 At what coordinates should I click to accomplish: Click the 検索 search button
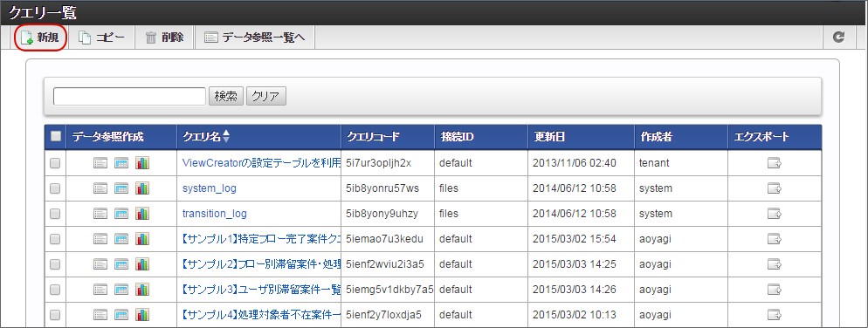(x=226, y=96)
